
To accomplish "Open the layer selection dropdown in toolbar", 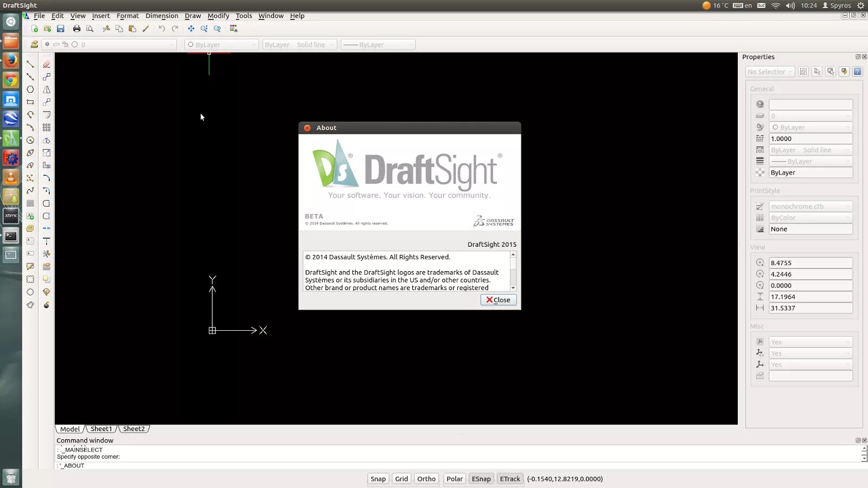I will click(110, 44).
